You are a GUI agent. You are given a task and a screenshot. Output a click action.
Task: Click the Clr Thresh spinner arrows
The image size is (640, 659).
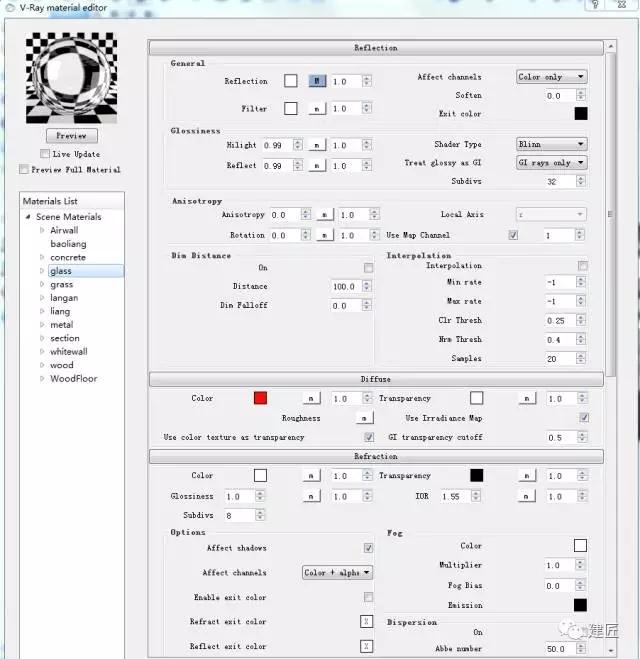tap(581, 320)
